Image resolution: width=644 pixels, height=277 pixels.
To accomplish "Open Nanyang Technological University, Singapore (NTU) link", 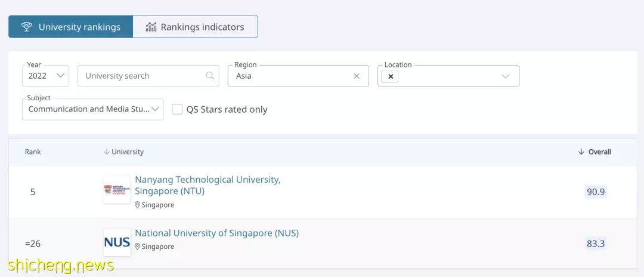I will (x=208, y=185).
